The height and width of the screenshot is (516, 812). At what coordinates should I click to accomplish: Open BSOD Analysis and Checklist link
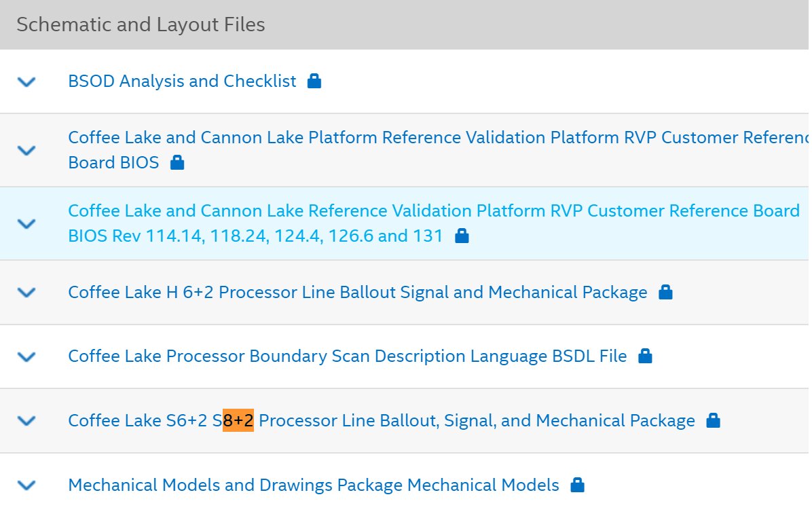click(182, 81)
